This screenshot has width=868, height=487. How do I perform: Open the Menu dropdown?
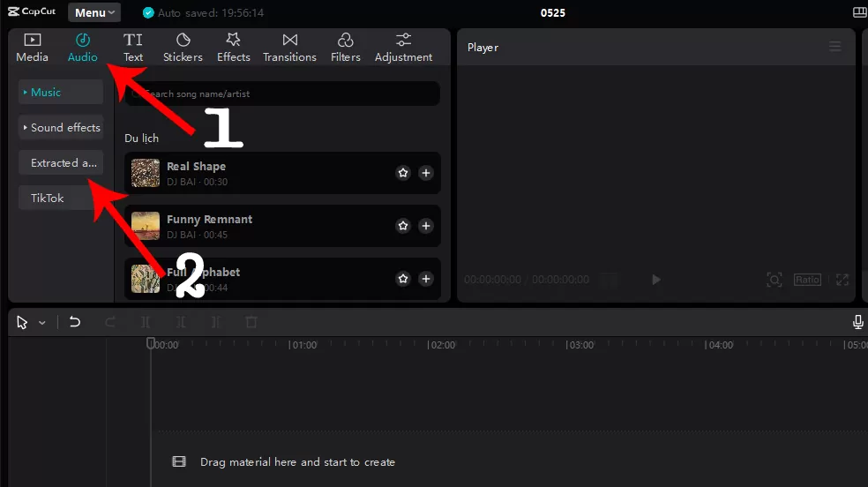click(x=94, y=12)
